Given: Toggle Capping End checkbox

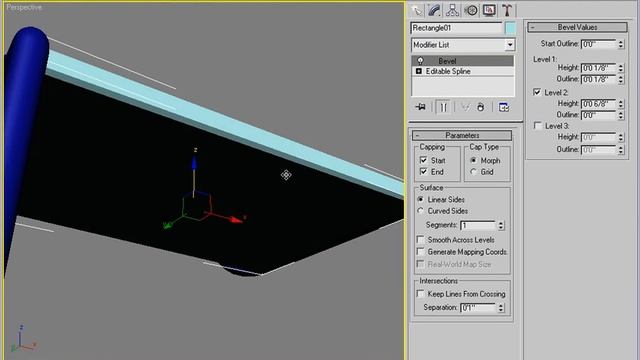Looking at the screenshot, I should click(423, 171).
